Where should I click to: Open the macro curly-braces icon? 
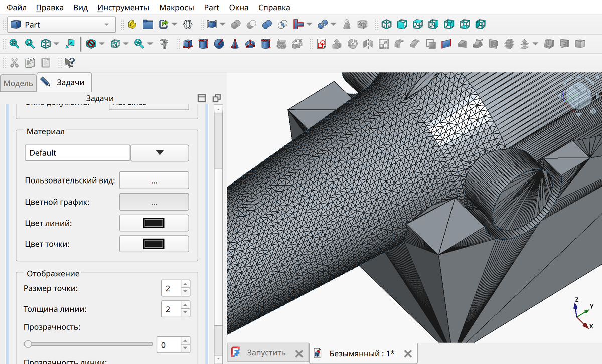(188, 24)
